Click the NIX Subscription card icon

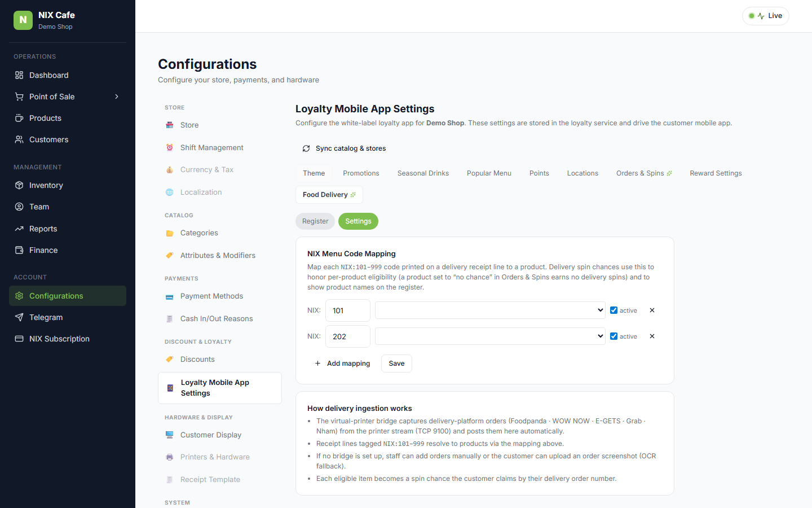tap(19, 339)
